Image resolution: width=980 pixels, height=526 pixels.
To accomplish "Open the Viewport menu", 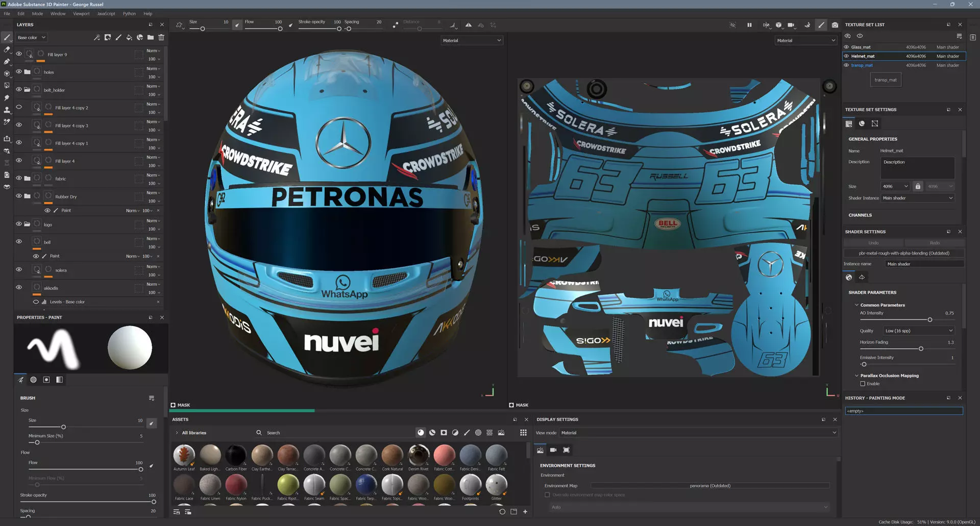I will [81, 14].
